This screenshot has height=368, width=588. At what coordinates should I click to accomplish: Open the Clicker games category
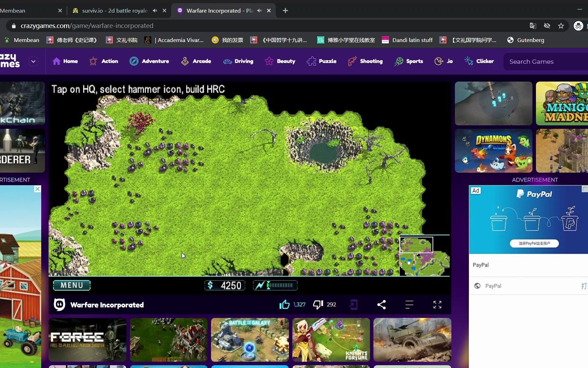pos(479,61)
